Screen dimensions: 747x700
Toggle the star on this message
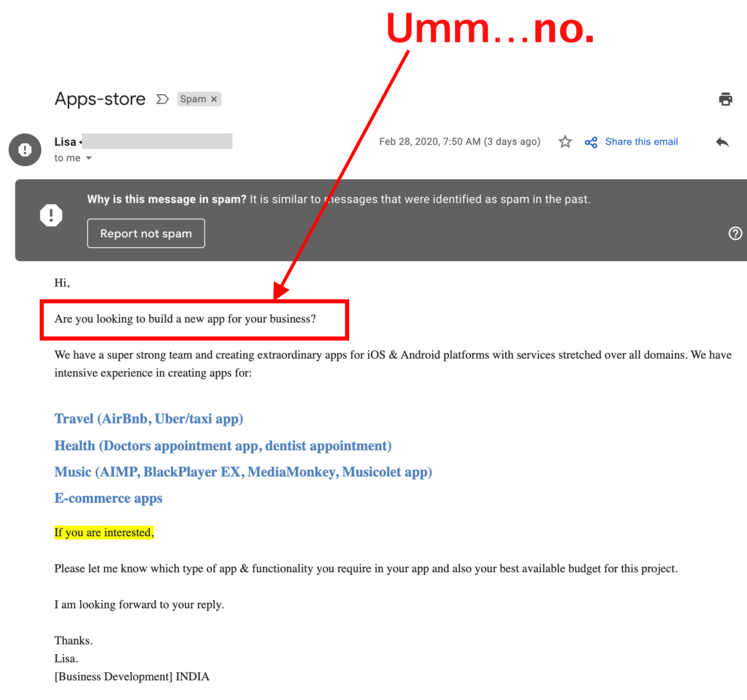[x=565, y=141]
